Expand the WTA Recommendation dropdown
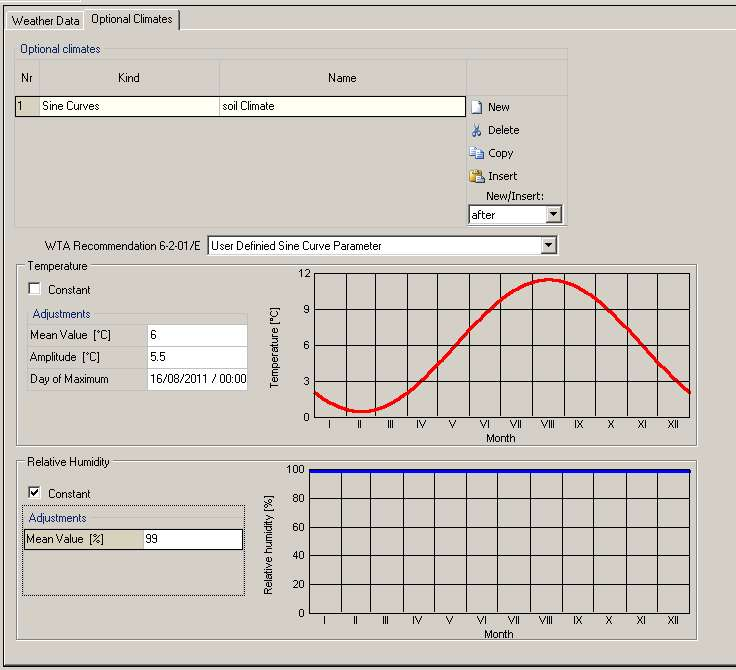736x670 pixels. (547, 246)
